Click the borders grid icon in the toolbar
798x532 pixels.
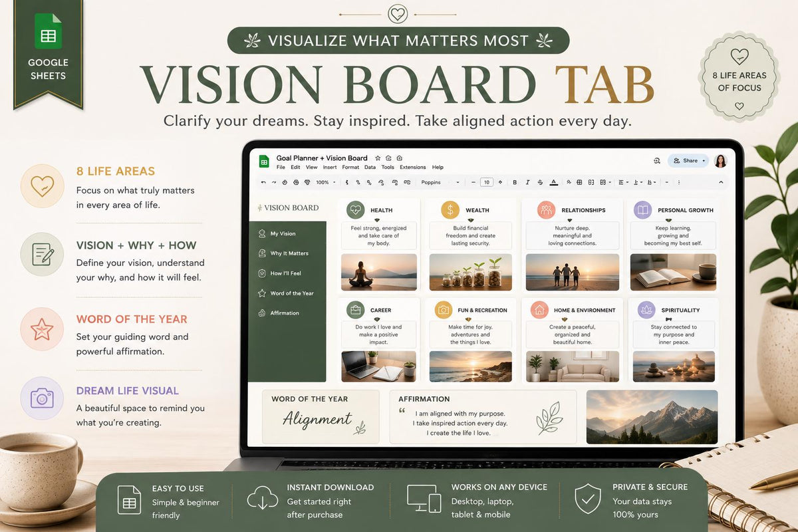pyautogui.click(x=579, y=182)
